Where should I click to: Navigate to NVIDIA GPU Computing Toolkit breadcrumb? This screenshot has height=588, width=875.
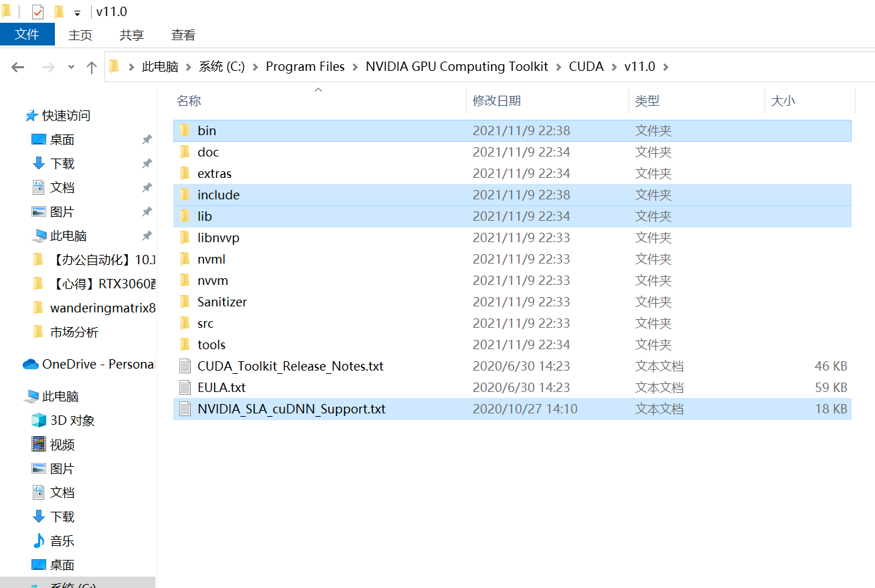pos(457,67)
